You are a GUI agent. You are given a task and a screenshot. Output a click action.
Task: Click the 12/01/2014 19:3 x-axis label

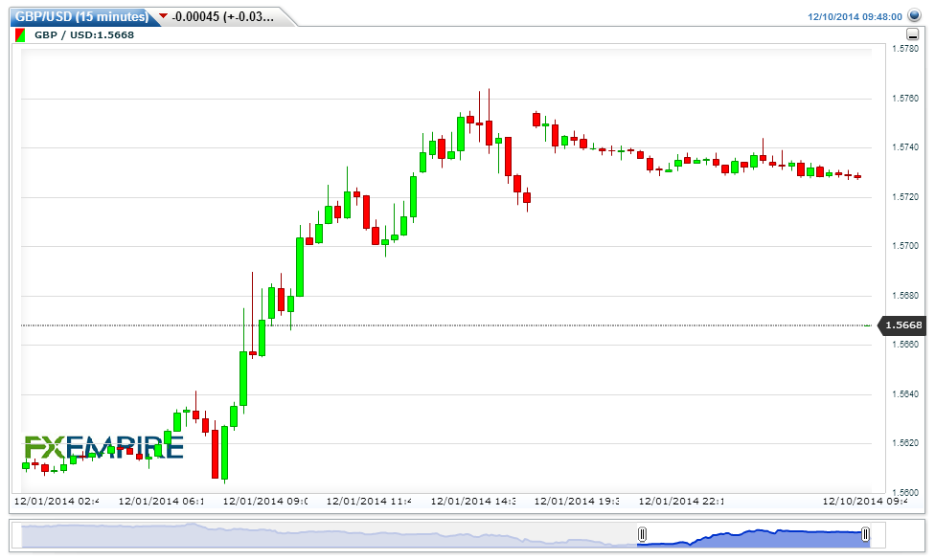click(577, 501)
